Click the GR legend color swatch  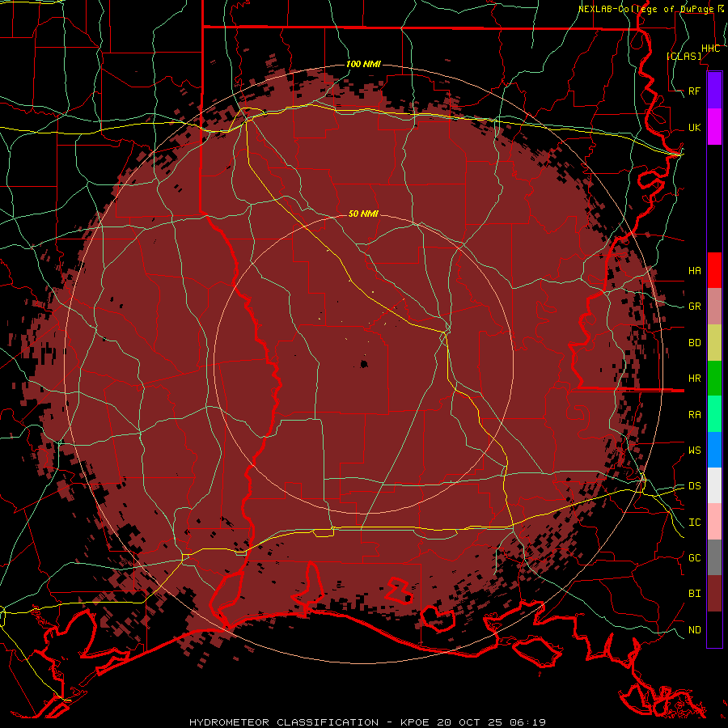tap(714, 307)
